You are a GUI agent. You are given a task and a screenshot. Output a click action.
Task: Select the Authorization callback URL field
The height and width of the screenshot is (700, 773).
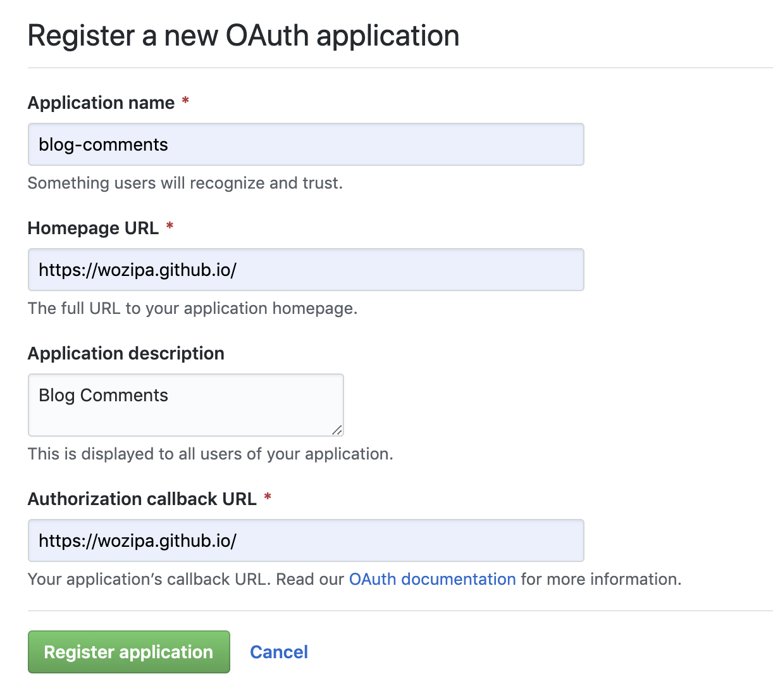(x=306, y=541)
